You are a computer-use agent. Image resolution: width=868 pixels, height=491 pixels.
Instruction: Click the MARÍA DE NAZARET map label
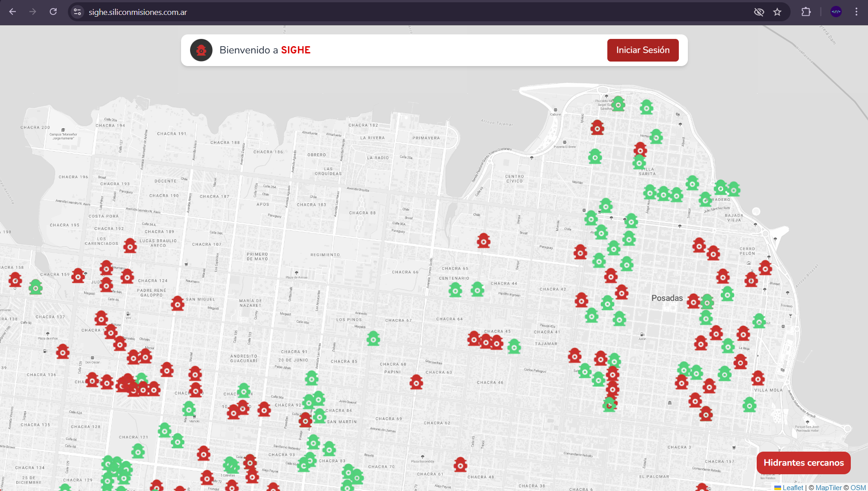point(250,303)
